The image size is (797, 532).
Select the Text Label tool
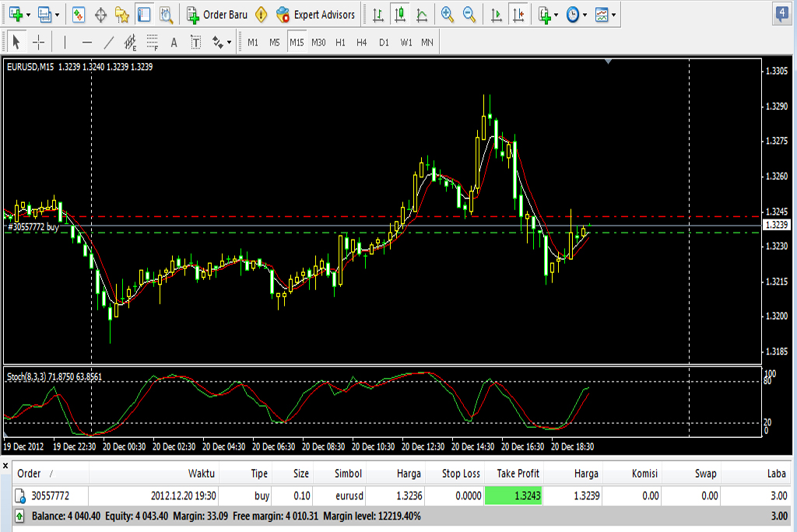click(x=195, y=42)
